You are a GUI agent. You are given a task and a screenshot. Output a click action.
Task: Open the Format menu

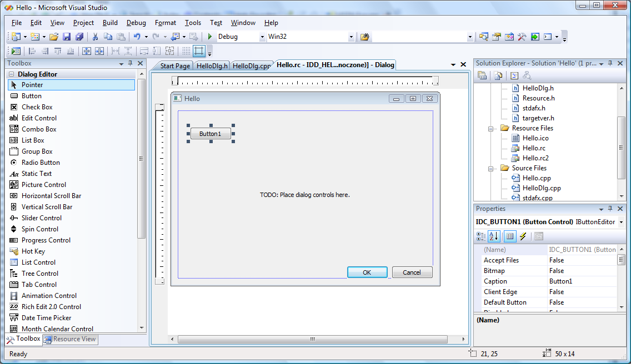[x=166, y=23]
